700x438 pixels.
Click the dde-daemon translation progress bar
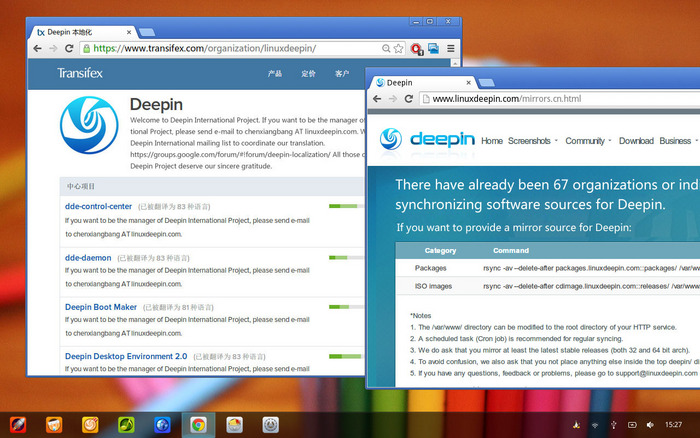click(346, 258)
